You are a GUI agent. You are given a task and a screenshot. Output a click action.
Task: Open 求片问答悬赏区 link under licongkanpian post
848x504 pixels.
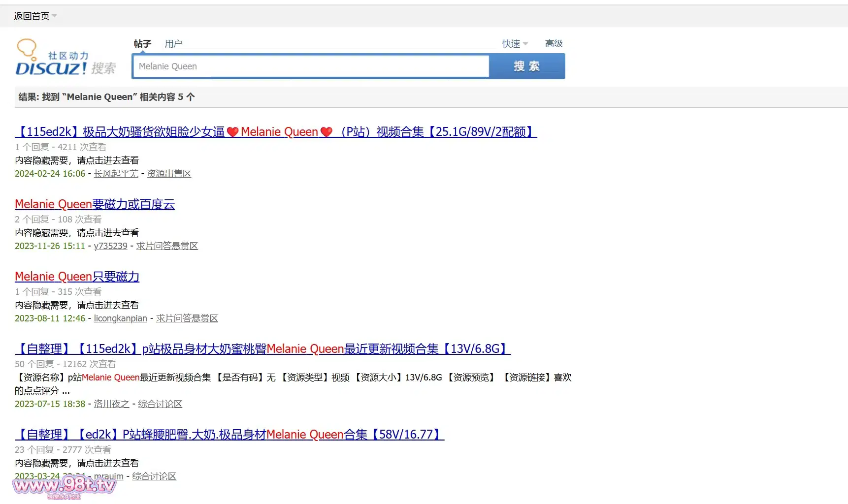(187, 318)
